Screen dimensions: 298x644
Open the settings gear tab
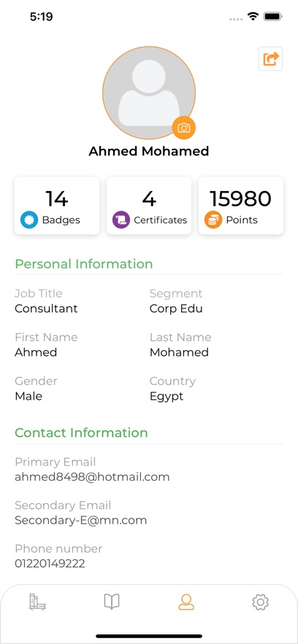tap(260, 602)
